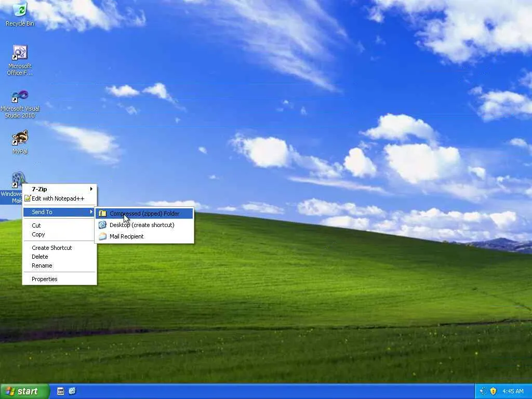Choose Rename from the context menu
The image size is (532, 399).
[60, 265]
